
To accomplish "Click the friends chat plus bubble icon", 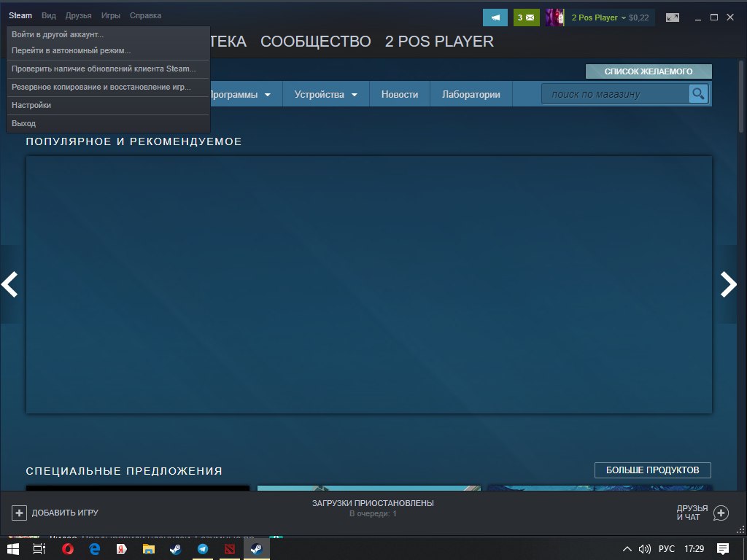I will coord(721,513).
